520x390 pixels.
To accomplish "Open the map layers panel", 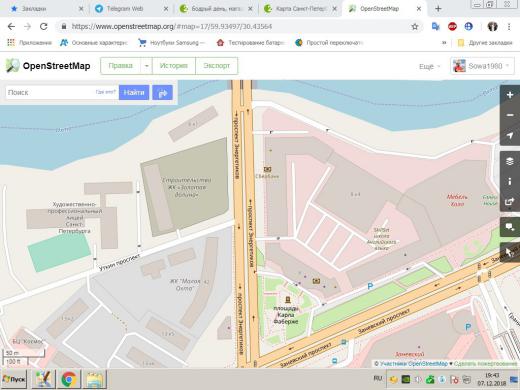I will pos(510,161).
